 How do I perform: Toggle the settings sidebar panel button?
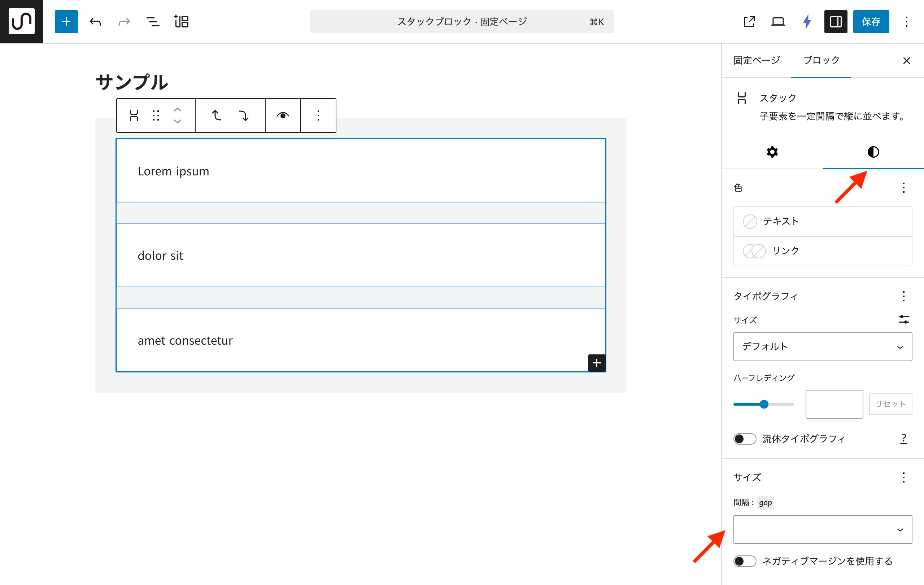click(835, 22)
